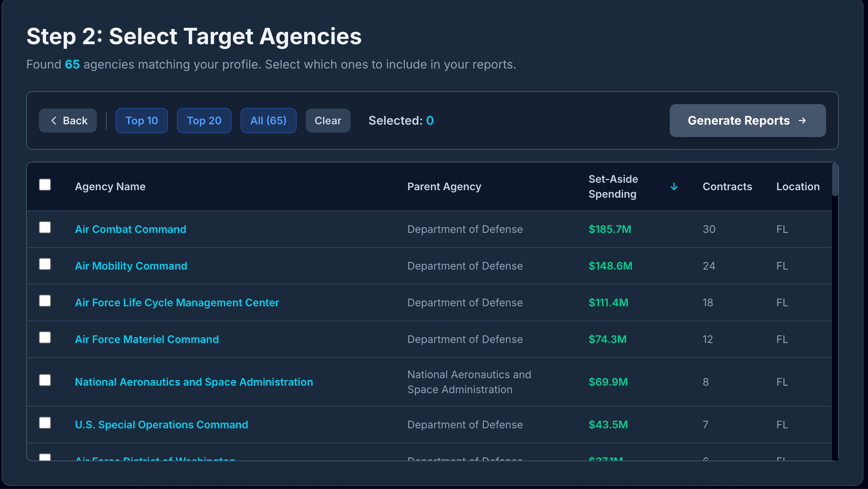Screen dimensions: 868x489
Task: Clear the current selection
Action: tap(328, 120)
